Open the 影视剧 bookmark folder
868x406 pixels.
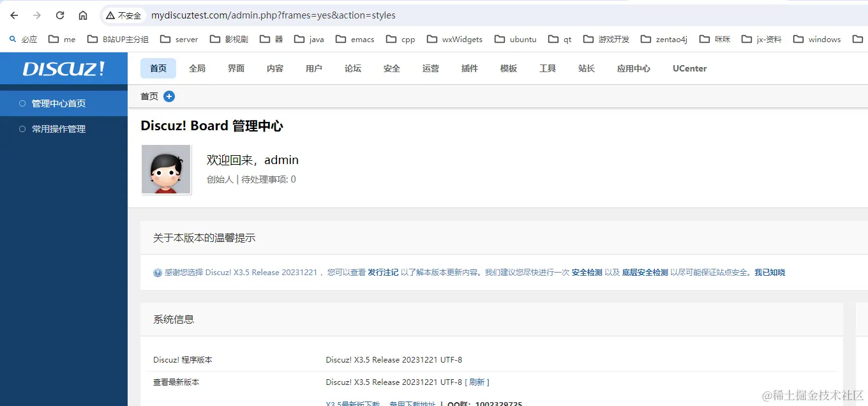click(x=229, y=39)
